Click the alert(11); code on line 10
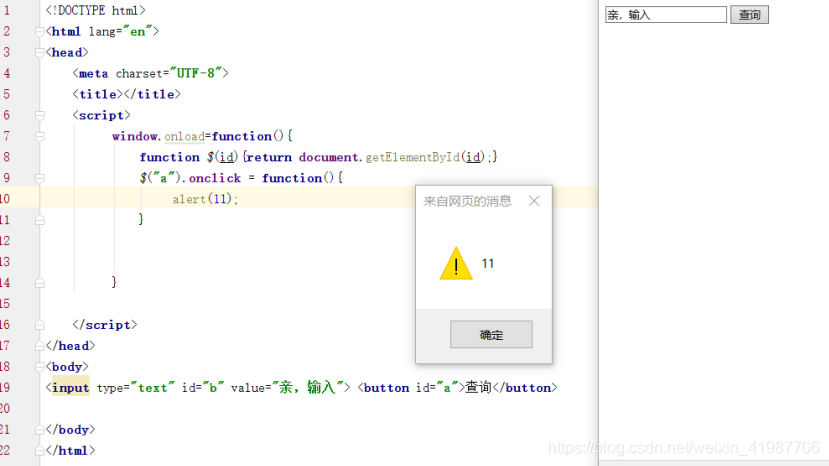This screenshot has height=466, width=829. click(x=205, y=199)
